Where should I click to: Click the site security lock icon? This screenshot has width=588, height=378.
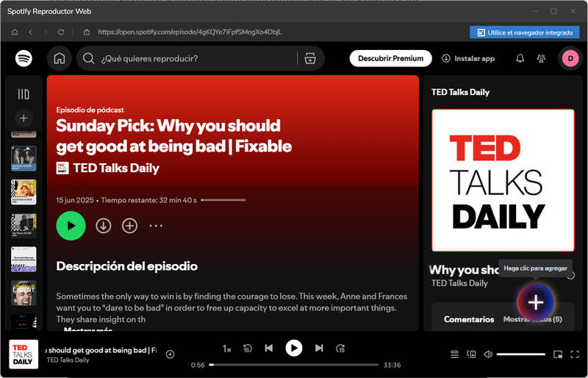(87, 32)
